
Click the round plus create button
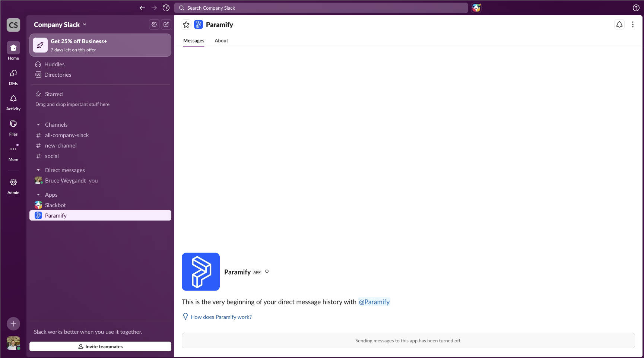(13, 324)
